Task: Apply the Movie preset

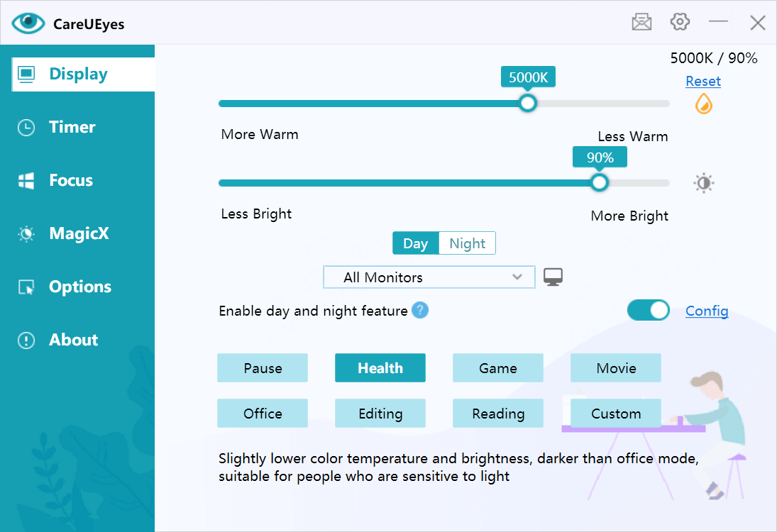Action: coord(616,368)
